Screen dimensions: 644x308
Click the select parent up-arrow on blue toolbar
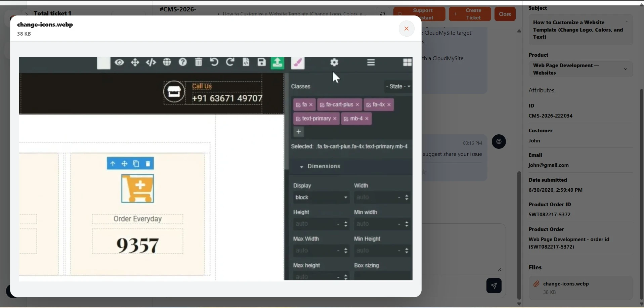113,164
